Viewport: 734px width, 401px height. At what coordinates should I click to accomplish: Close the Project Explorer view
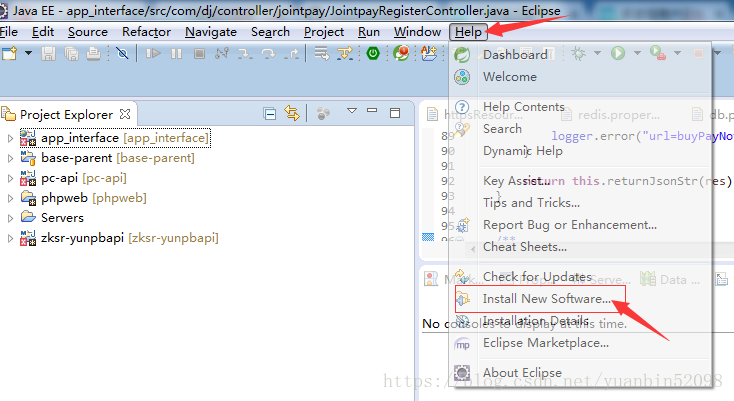click(x=125, y=114)
